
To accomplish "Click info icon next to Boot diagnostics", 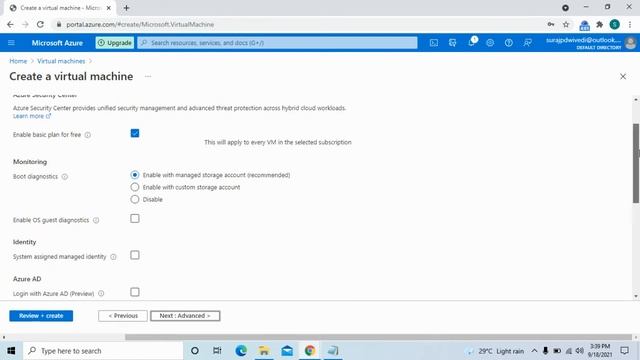I will pyautogui.click(x=64, y=177).
